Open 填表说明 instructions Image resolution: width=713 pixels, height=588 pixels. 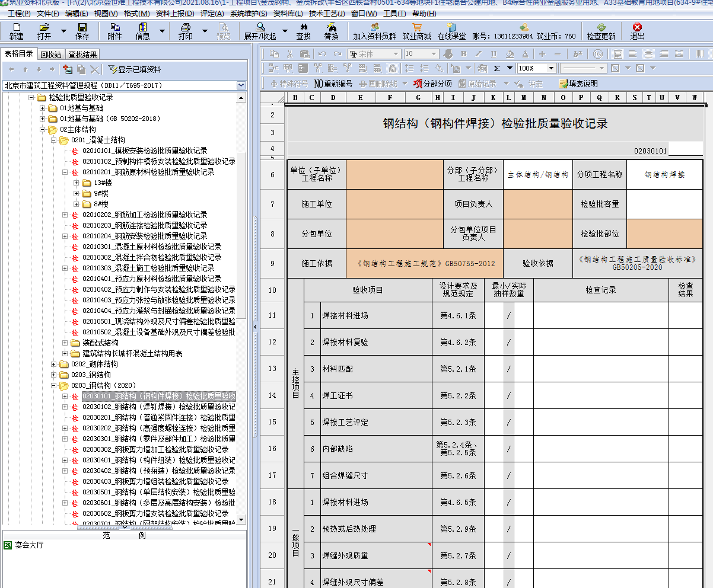point(578,84)
